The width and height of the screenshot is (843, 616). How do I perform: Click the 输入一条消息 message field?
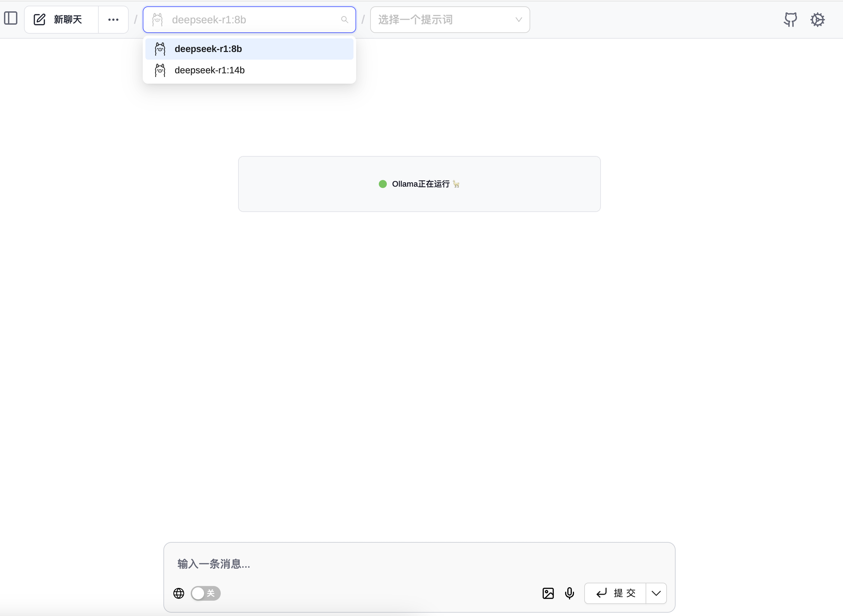tap(419, 564)
